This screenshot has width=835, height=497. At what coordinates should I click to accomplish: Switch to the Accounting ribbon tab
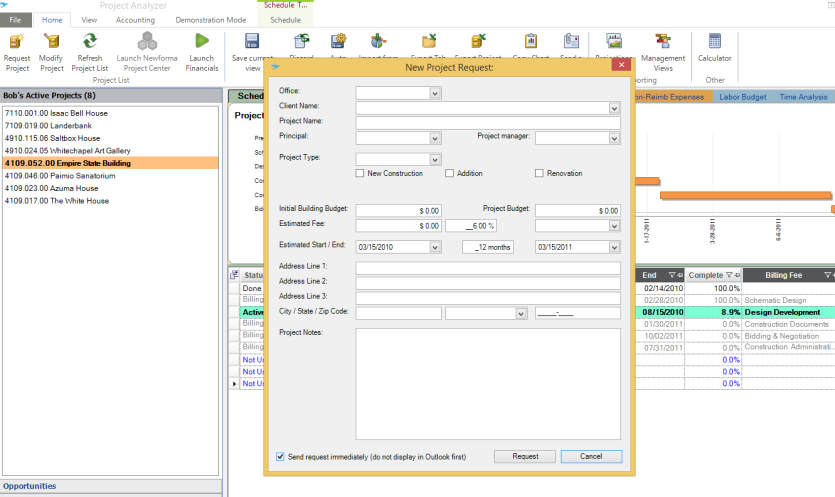coord(135,20)
